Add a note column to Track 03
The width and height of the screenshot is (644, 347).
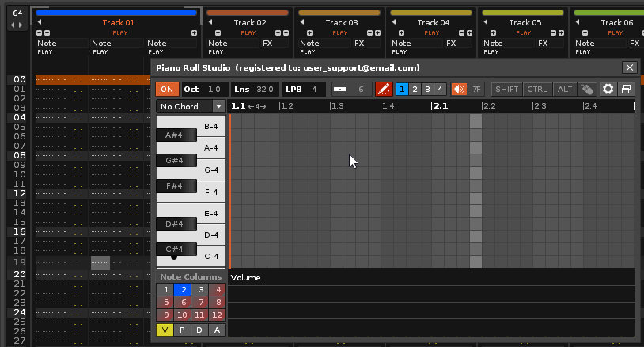[309, 33]
